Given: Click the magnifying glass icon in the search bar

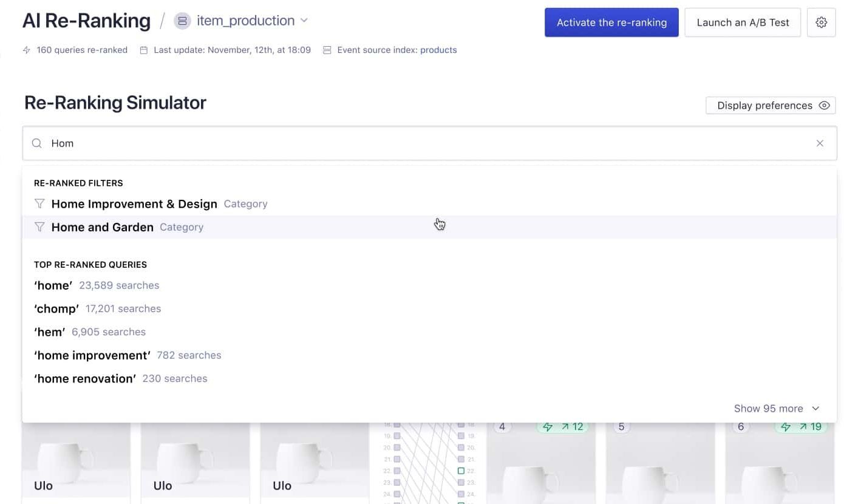Looking at the screenshot, I should 36,143.
